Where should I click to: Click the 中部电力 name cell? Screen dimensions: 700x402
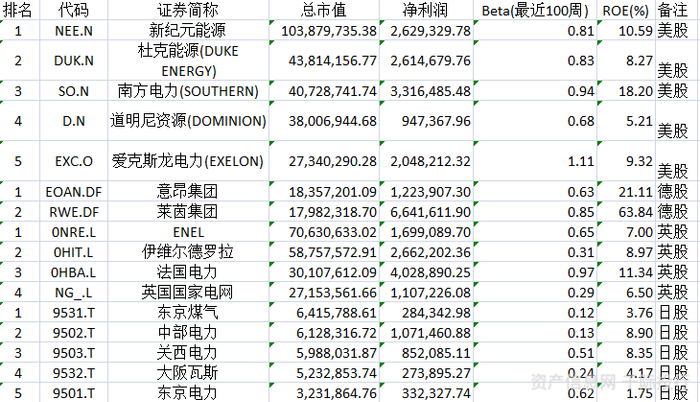(x=188, y=332)
